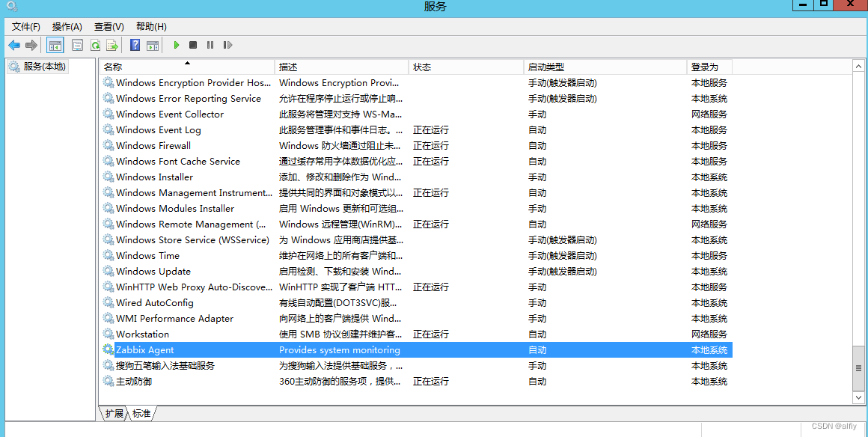This screenshot has height=437, width=868.
Task: Click 网络服务 login of Workstation
Action: pos(709,334)
